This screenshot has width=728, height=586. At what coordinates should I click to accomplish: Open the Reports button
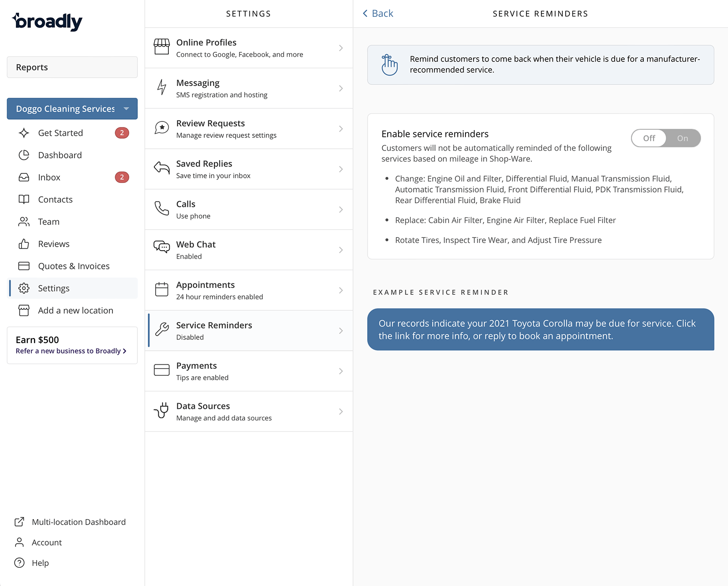(x=72, y=67)
